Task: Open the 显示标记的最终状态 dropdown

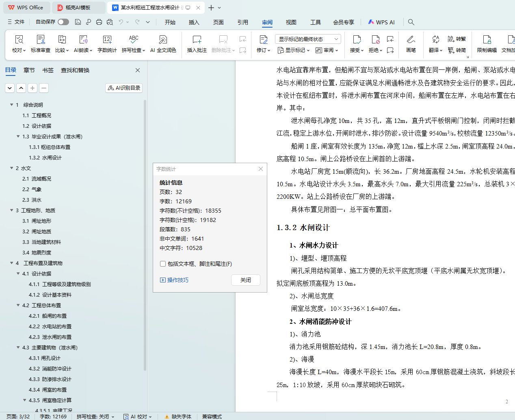Action: tap(307, 39)
